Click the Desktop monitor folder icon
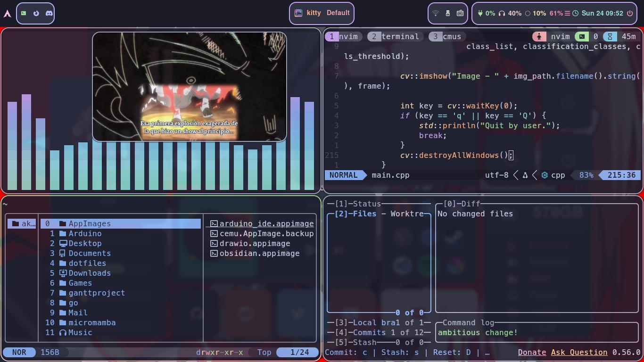The height and width of the screenshot is (362, 644). click(x=63, y=243)
